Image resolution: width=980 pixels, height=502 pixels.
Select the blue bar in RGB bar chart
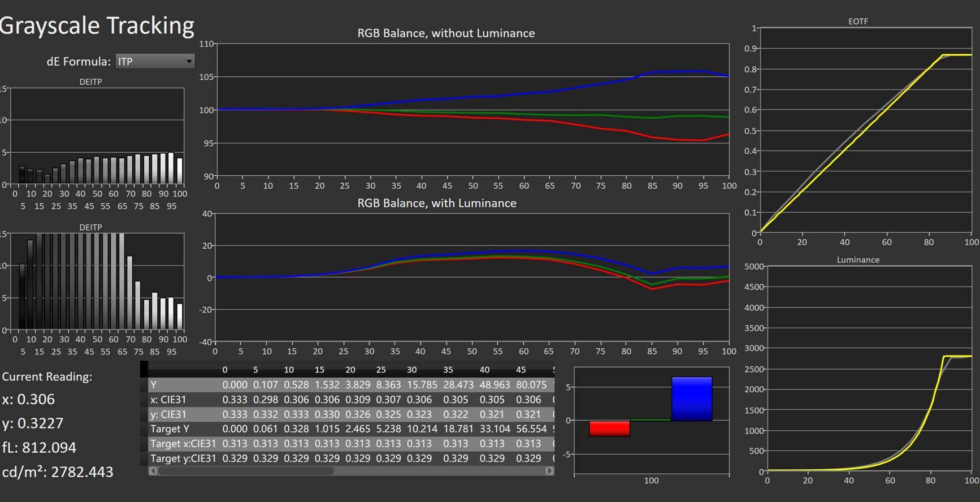[x=691, y=399]
